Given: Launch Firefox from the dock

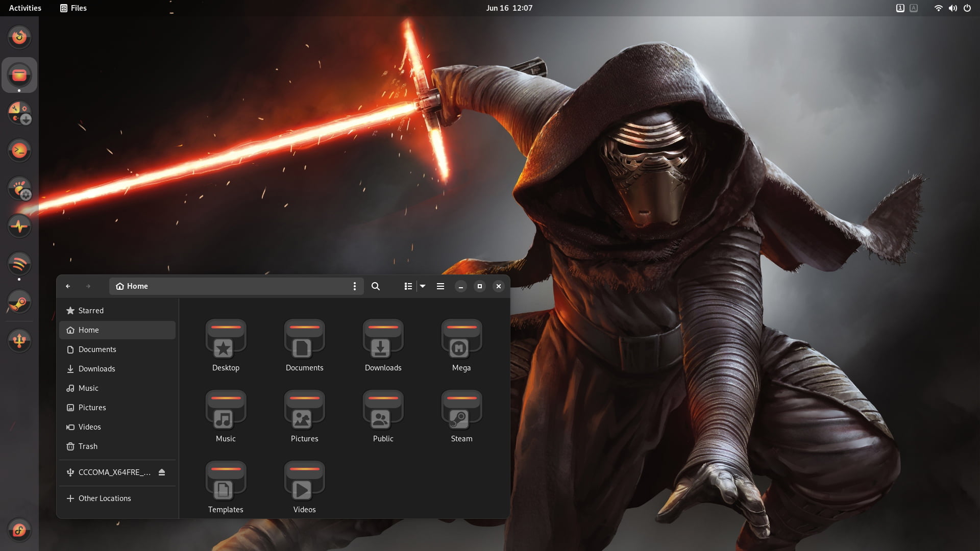Looking at the screenshot, I should click(19, 37).
